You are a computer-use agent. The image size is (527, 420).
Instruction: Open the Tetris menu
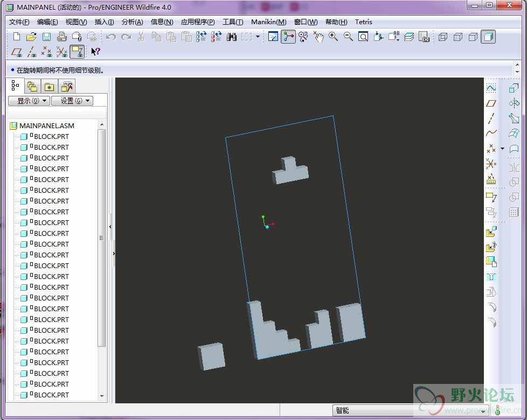[364, 22]
